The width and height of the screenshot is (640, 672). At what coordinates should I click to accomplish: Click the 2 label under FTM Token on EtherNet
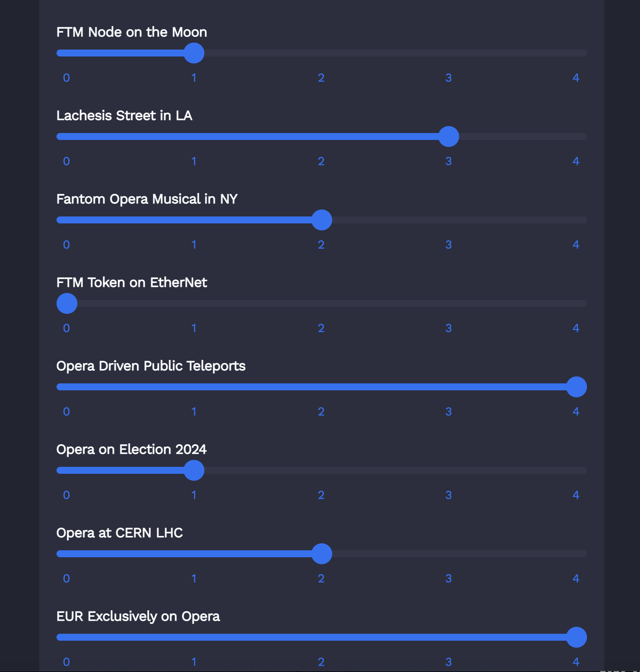coord(322,328)
